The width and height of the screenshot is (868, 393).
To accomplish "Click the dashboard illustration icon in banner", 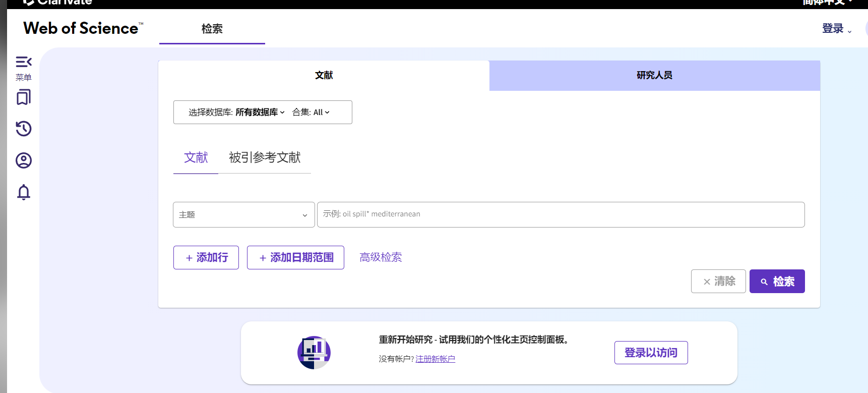I will point(314,353).
